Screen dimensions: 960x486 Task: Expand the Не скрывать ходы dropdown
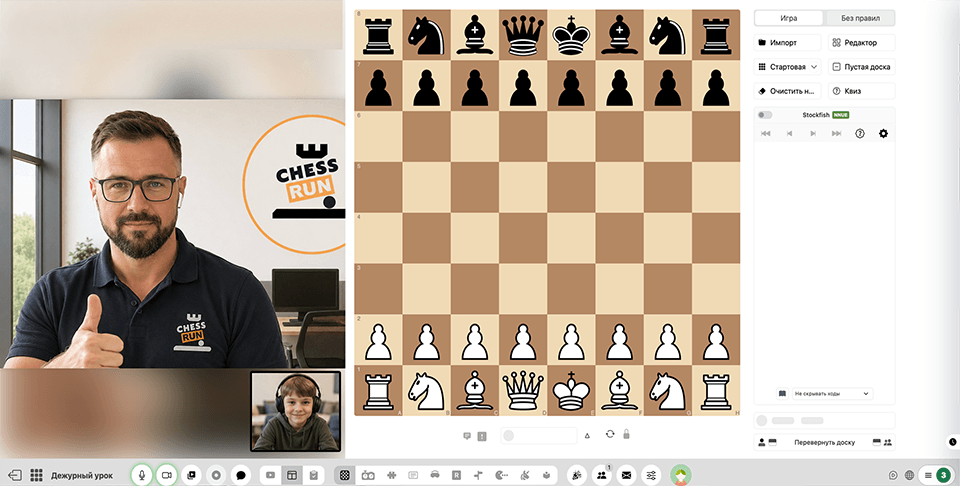pyautogui.click(x=833, y=394)
